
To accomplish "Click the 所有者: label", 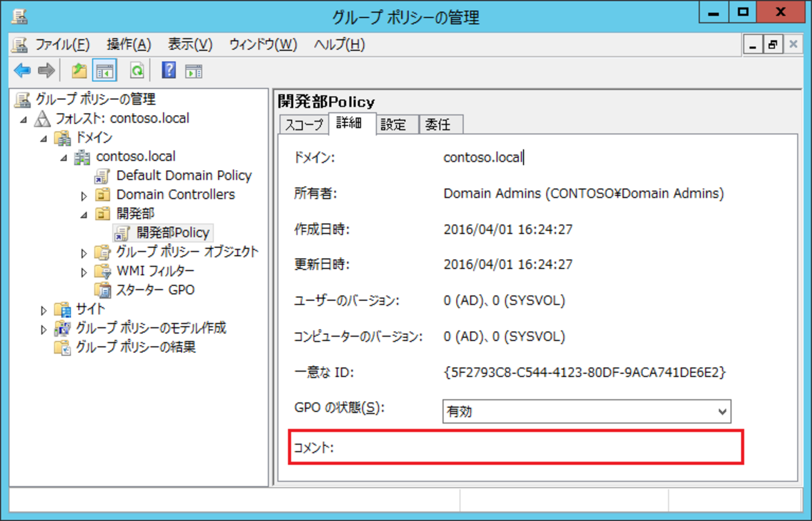I will tap(315, 194).
